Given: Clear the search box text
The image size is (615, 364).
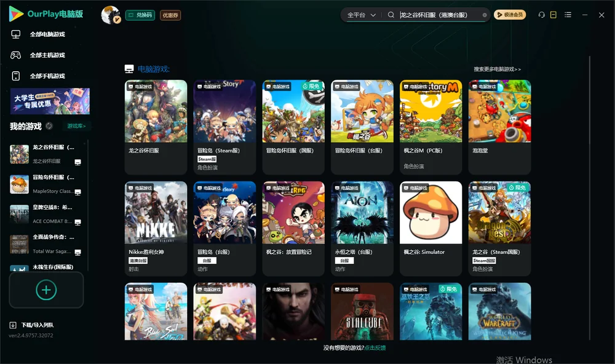Looking at the screenshot, I should coord(485,15).
